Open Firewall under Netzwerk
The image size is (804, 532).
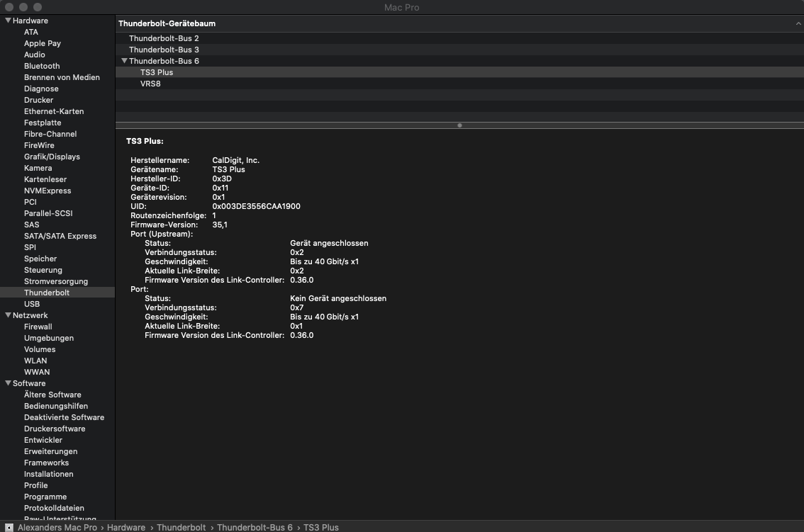[38, 327]
